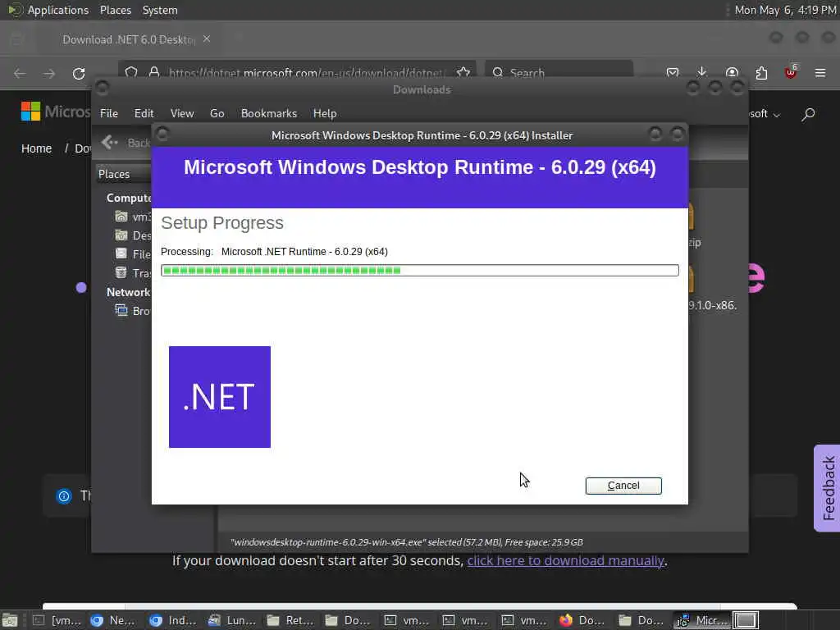
Task: Cancel the .NET runtime installation
Action: click(623, 486)
